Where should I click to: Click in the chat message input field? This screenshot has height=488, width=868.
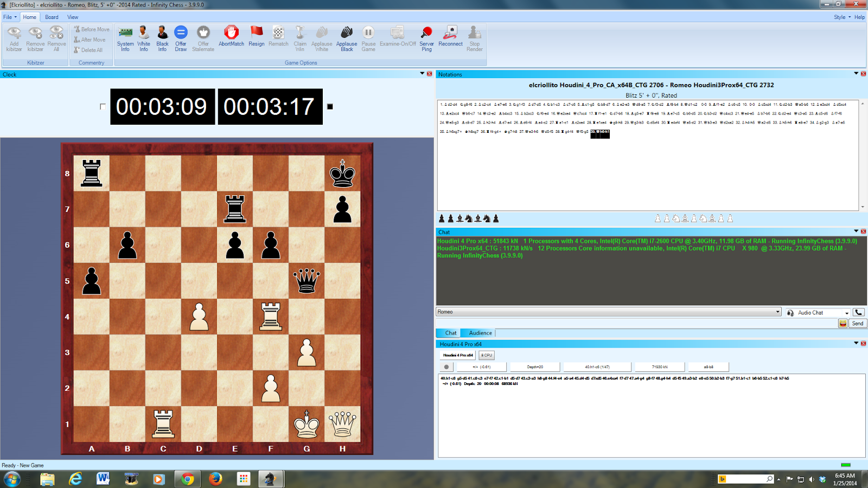pyautogui.click(x=637, y=323)
